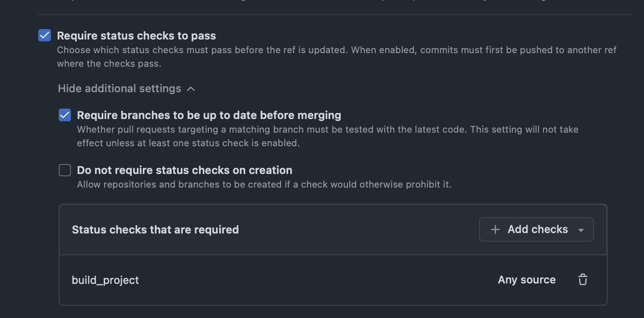Click the Status checks that are required heading
The image size is (644, 318).
(x=155, y=230)
